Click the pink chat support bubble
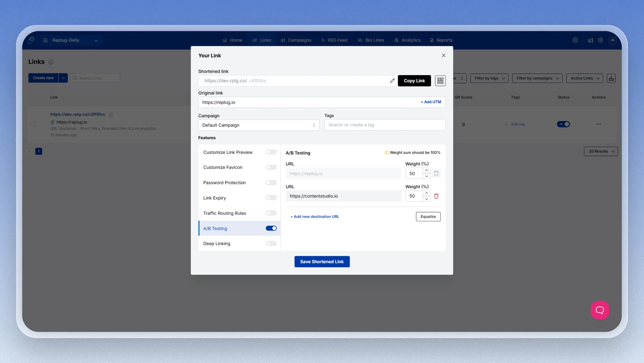Screen dimensions: 644x363 click(x=600, y=310)
